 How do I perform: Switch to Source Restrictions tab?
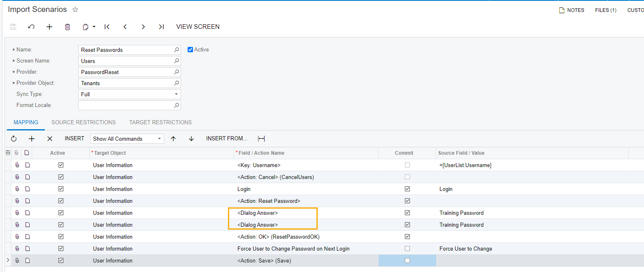[84, 122]
